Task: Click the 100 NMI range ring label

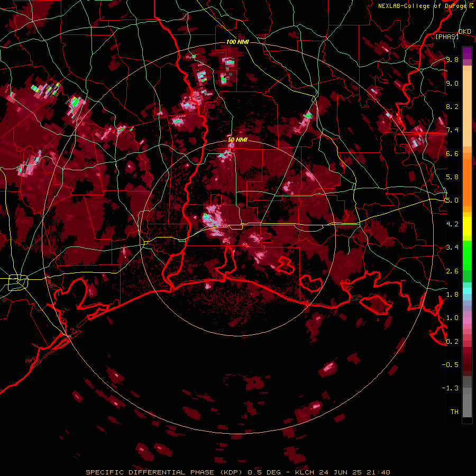Action: (237, 42)
